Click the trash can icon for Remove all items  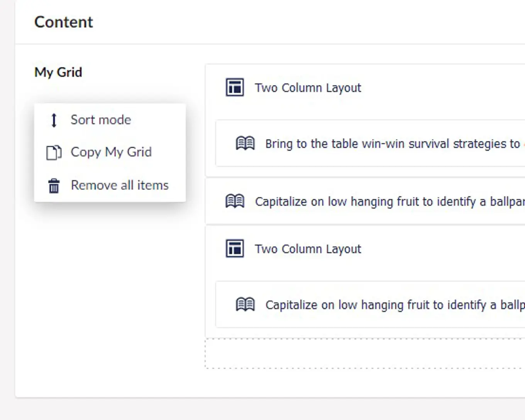click(54, 185)
